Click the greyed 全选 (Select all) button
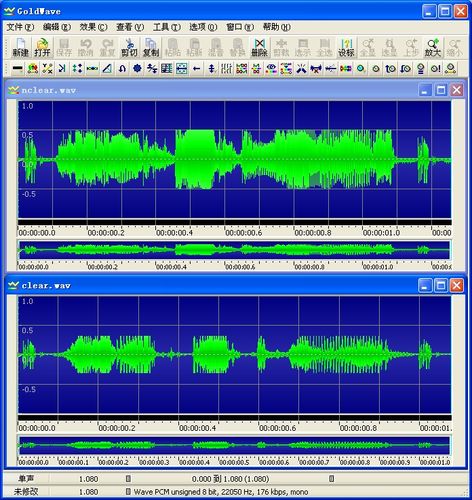The image size is (472, 500). [324, 47]
